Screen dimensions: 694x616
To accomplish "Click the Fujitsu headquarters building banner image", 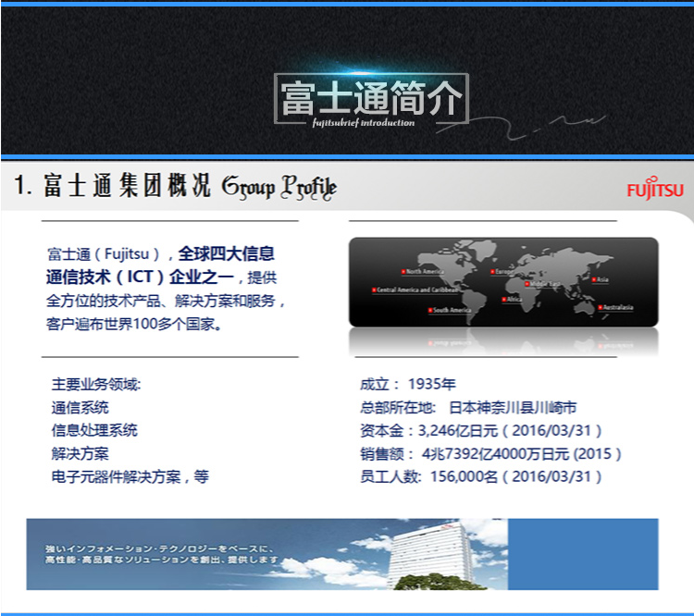I will (x=342, y=554).
